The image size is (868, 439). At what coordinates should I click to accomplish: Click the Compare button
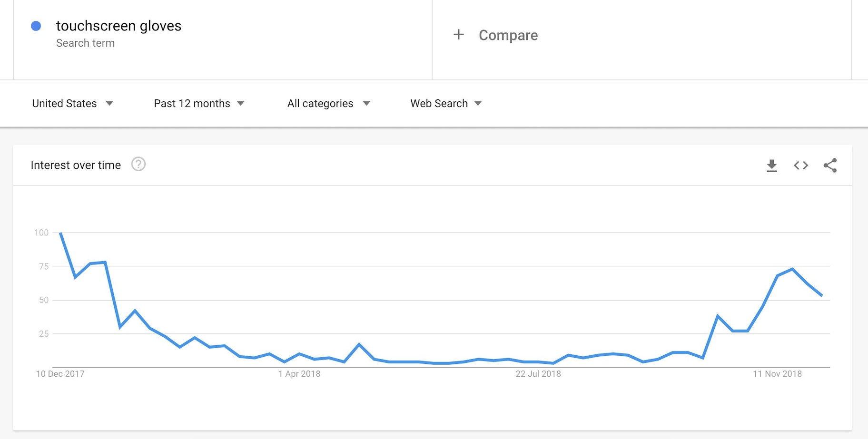click(x=508, y=35)
